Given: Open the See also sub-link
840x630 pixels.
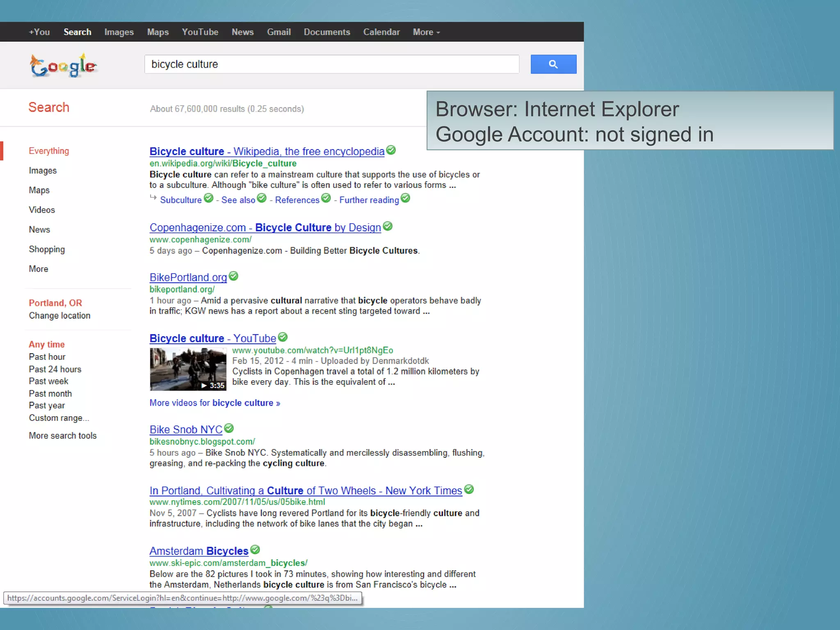Looking at the screenshot, I should tap(238, 200).
